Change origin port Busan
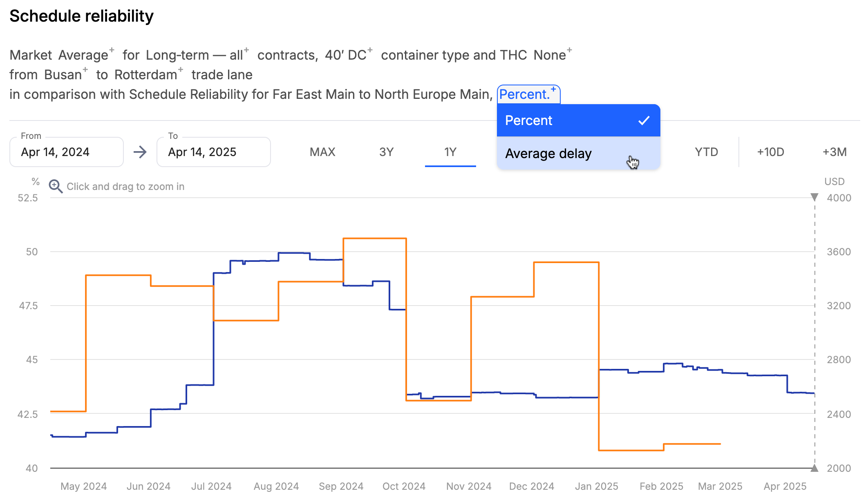This screenshot has width=868, height=500. point(66,75)
